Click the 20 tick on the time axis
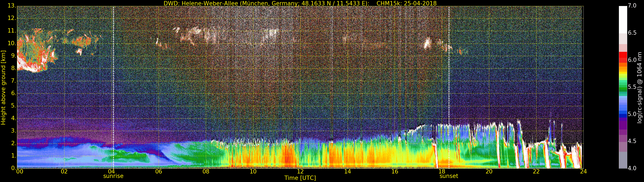 point(489,172)
